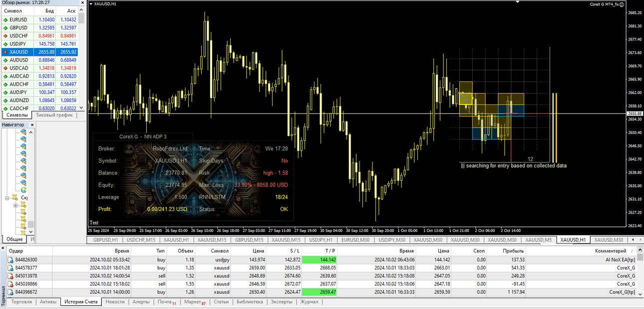The image size is (644, 309).
Task: Click the Market Watch scrollbar up arrow
Action: click(82, 10)
